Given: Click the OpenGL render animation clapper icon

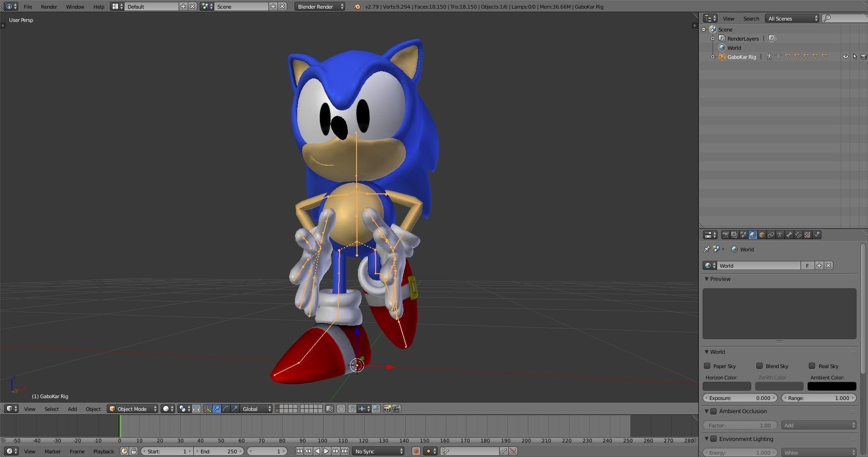Looking at the screenshot, I should [x=396, y=409].
